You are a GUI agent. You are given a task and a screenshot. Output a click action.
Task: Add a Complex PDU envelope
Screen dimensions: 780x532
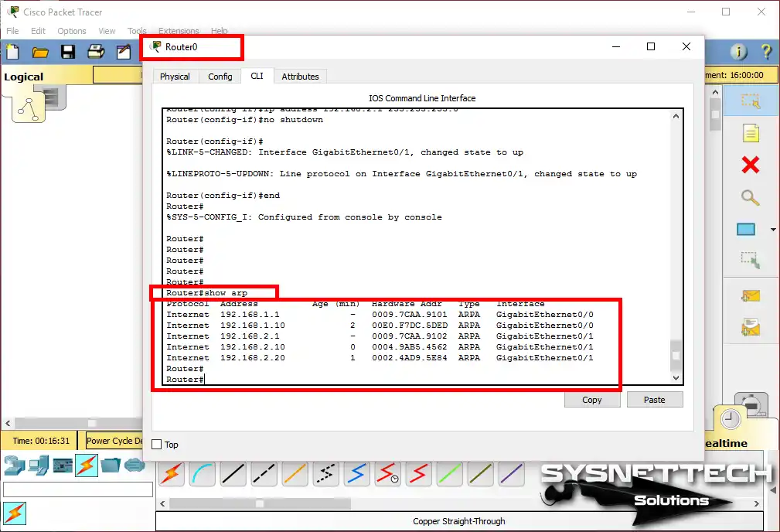pos(750,327)
